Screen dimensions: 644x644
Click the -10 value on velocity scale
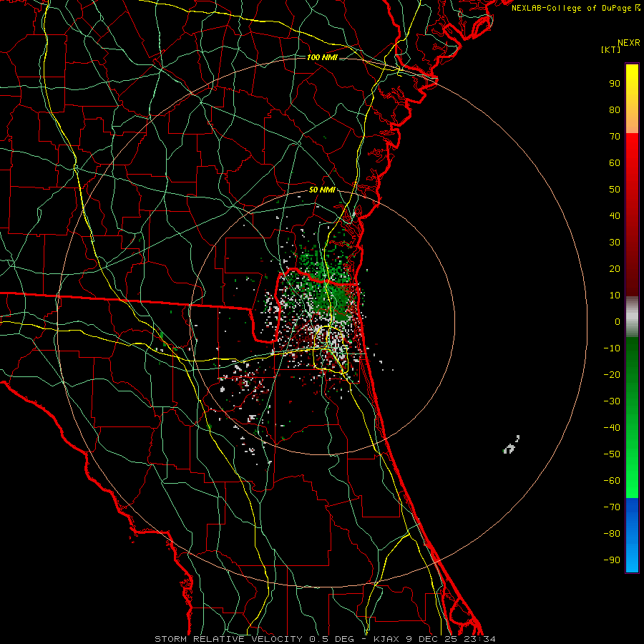coord(612,348)
